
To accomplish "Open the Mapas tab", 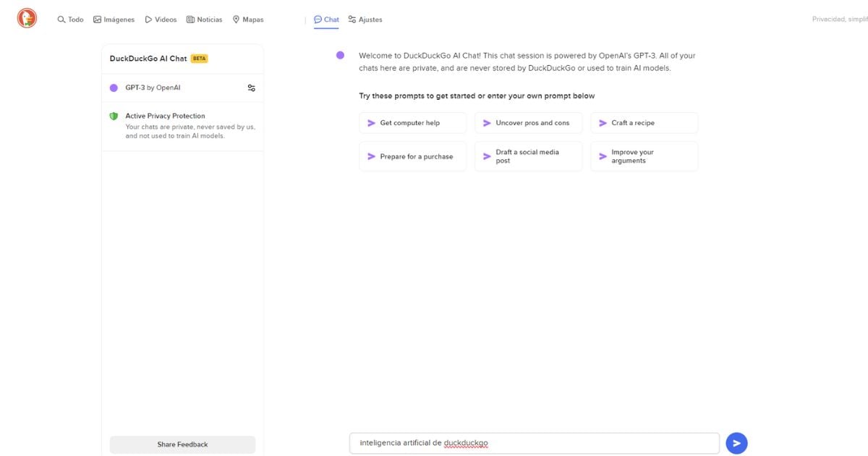I will (247, 20).
